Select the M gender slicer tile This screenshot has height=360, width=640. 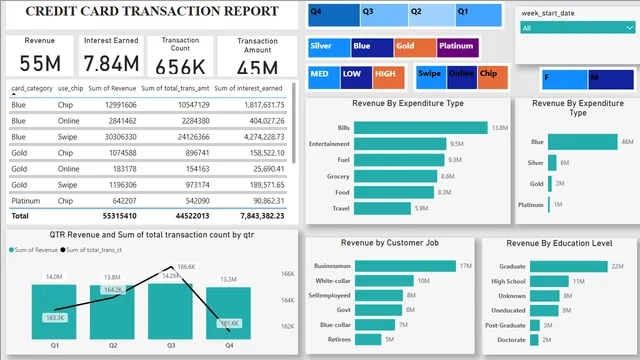click(611, 80)
